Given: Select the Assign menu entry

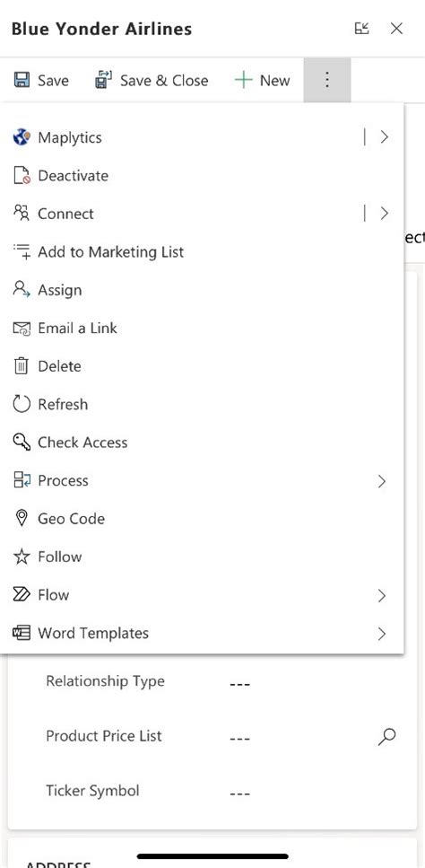Looking at the screenshot, I should point(202,290).
